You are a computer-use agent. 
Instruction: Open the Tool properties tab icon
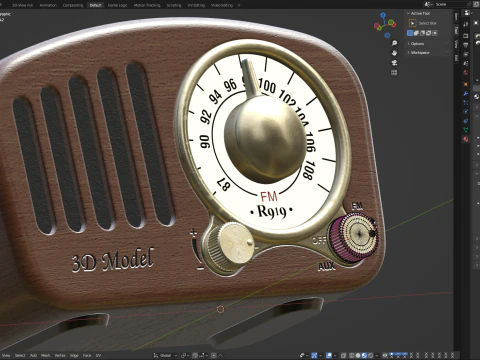(466, 24)
